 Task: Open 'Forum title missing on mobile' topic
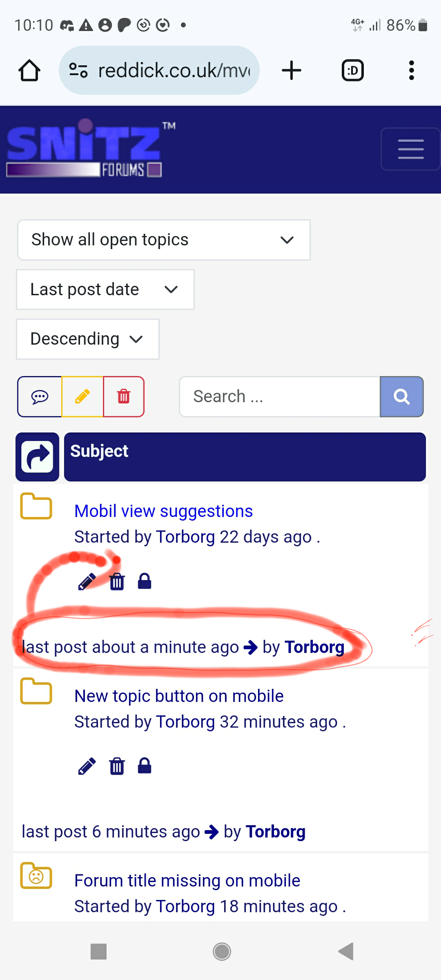tap(187, 881)
